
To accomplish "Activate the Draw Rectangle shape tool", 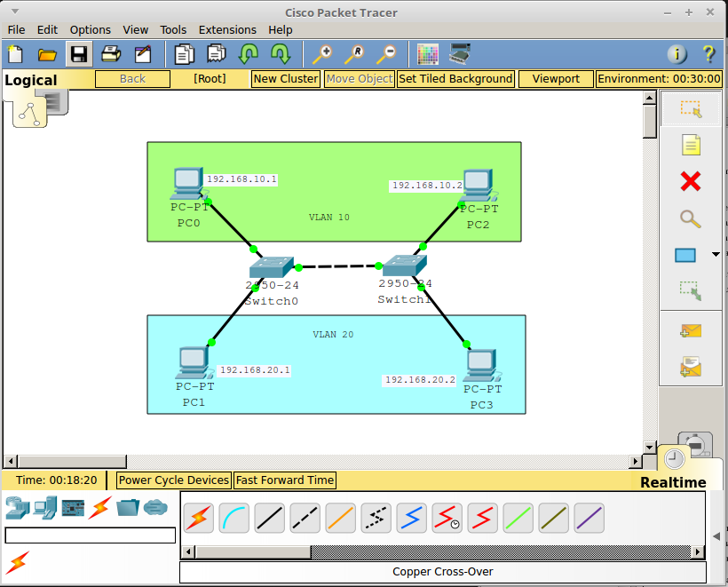I will pos(684,255).
